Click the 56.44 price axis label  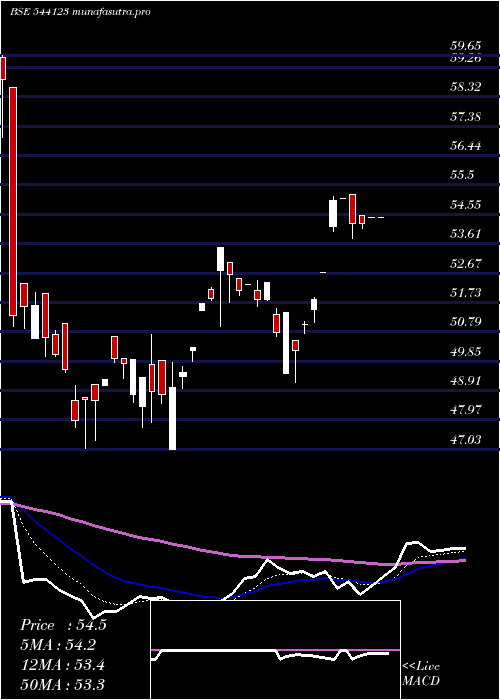click(x=465, y=145)
